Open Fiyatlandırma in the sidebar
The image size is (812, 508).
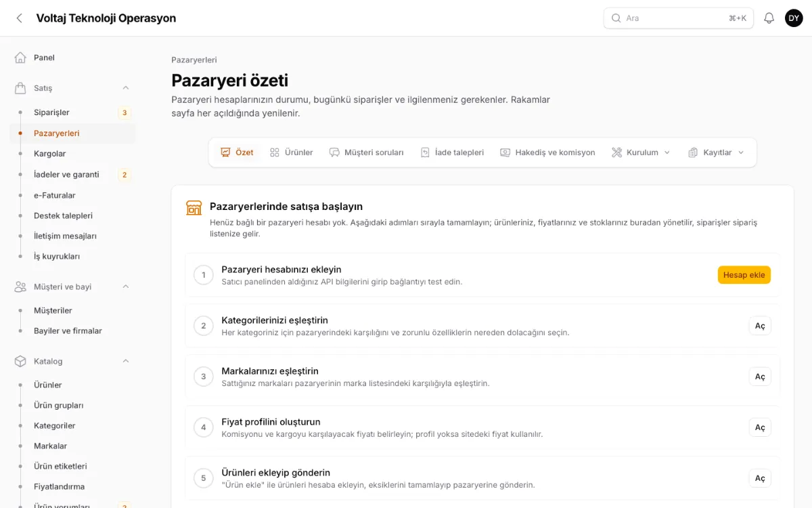(72, 486)
